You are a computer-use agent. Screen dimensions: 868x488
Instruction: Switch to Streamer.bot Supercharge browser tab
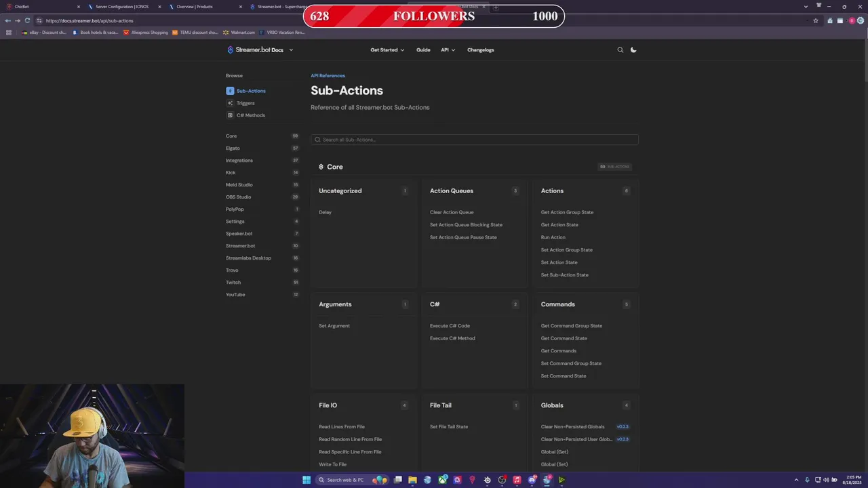pos(278,7)
